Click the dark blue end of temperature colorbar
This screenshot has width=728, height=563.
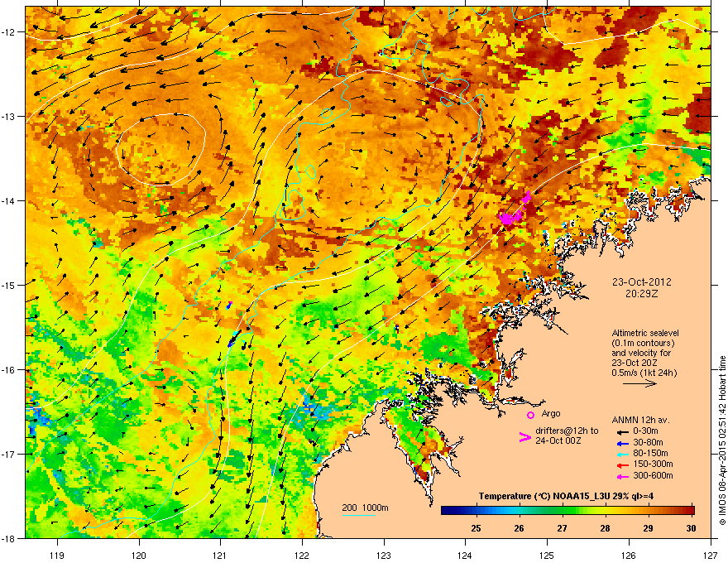pos(447,511)
